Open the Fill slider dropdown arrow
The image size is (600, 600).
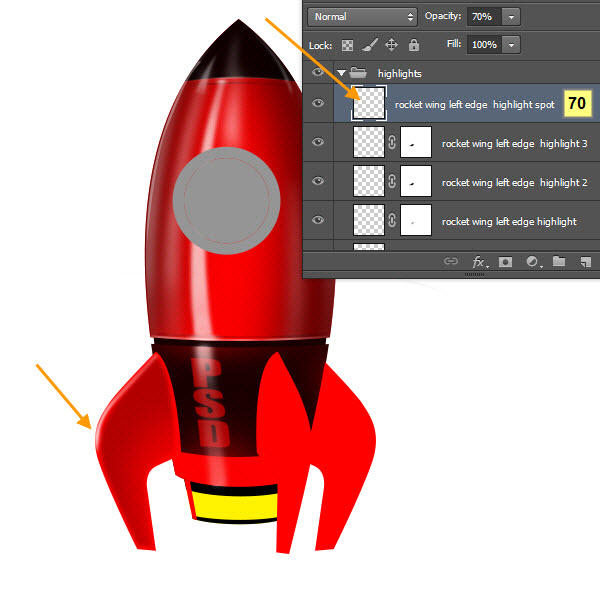tap(512, 45)
